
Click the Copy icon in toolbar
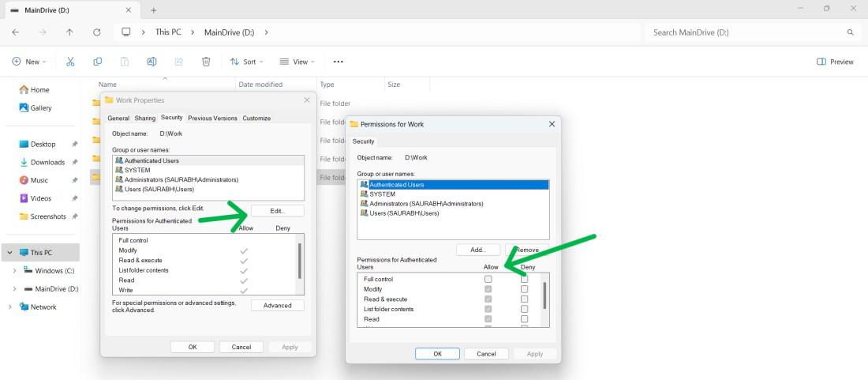coord(97,62)
